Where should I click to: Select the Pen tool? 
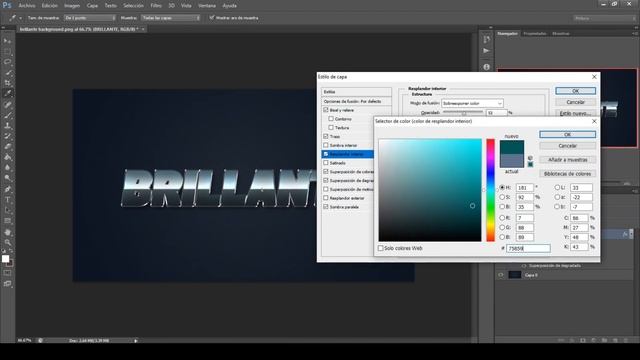[x=7, y=189]
